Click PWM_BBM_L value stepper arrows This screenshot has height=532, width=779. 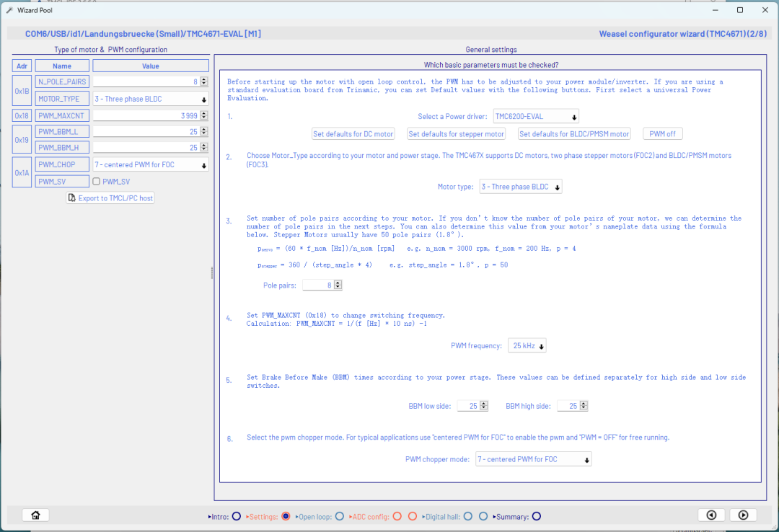203,132
